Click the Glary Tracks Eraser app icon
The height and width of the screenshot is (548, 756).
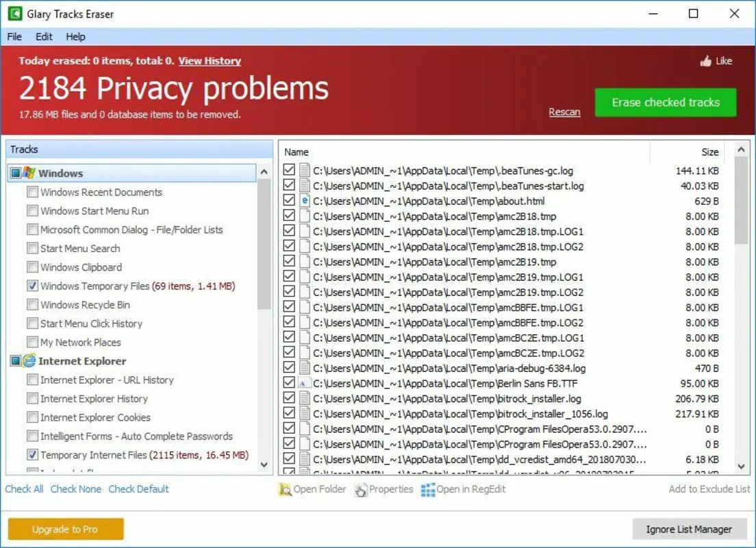point(15,14)
